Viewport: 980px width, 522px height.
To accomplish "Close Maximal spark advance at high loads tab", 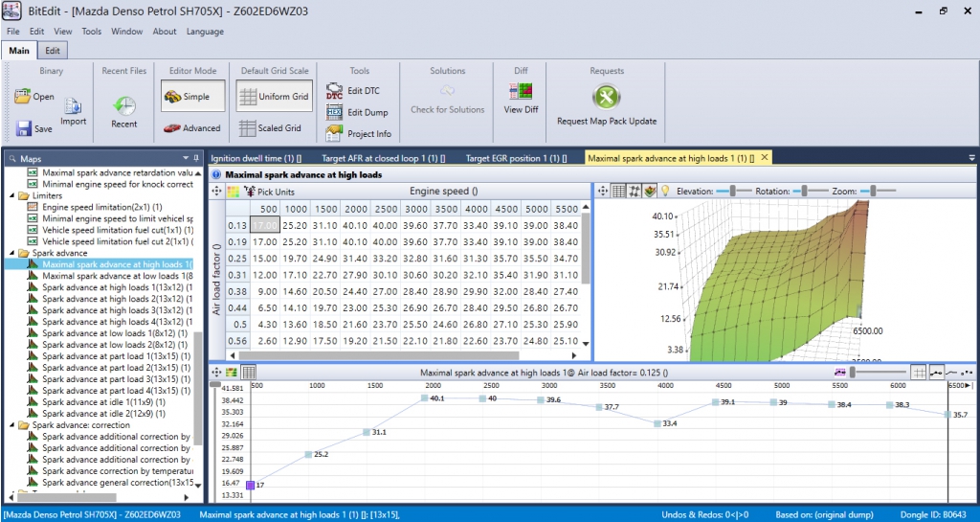I will 764,157.
